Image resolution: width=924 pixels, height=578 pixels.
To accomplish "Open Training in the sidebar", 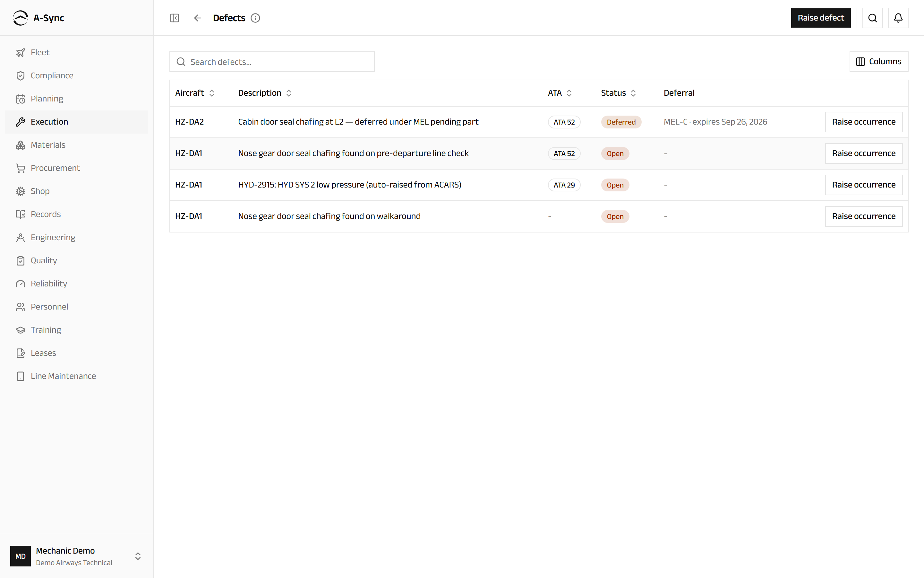I will point(77,330).
